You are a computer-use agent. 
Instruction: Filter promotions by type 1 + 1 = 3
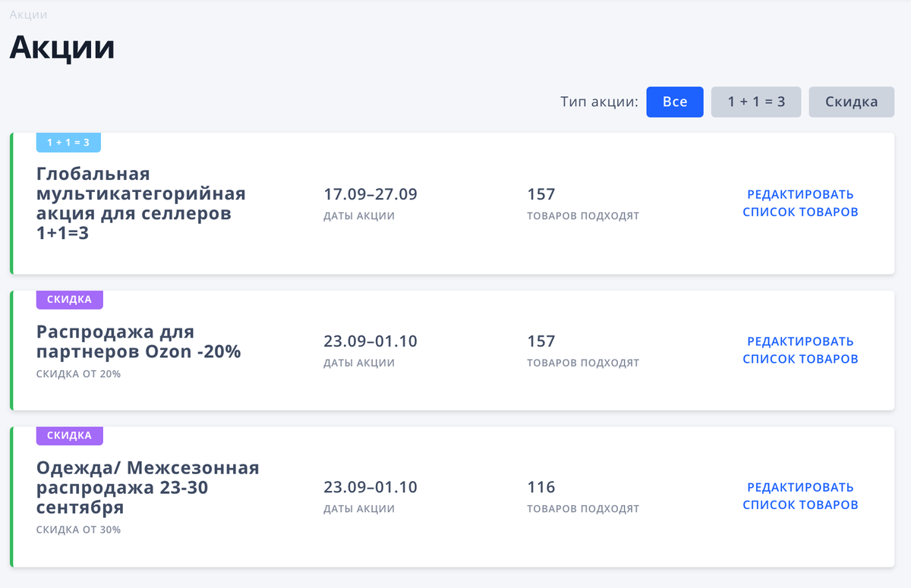coord(756,102)
